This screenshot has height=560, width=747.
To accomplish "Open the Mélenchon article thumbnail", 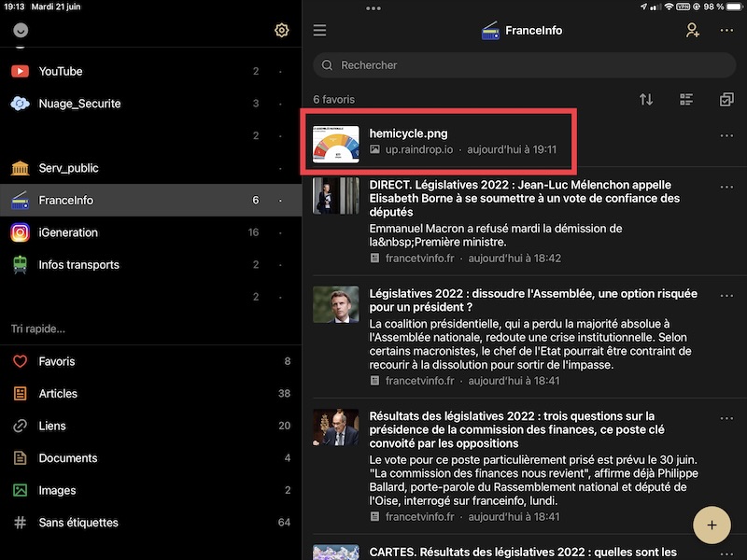I will point(336,196).
